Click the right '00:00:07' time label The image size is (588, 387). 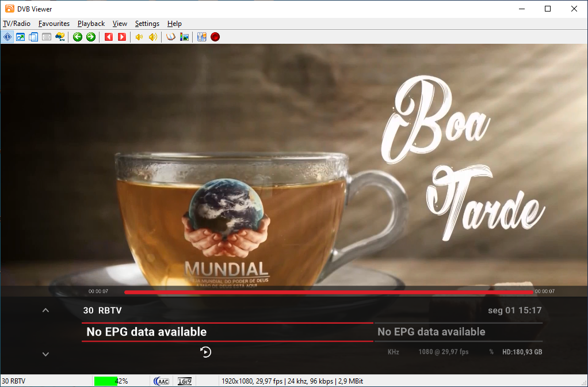[x=545, y=291]
